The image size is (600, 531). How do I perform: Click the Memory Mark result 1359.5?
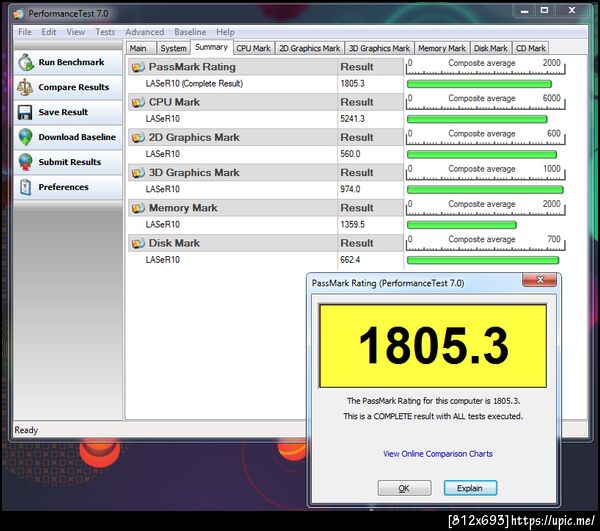[352, 225]
